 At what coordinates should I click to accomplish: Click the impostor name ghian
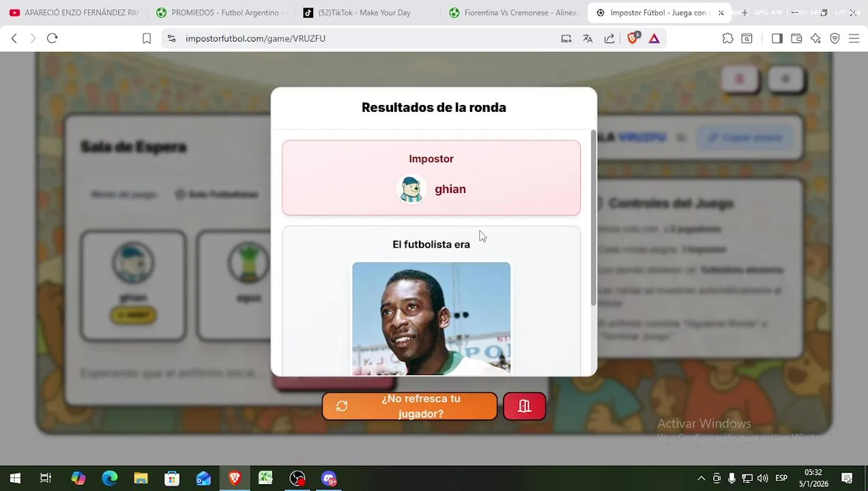pos(450,190)
